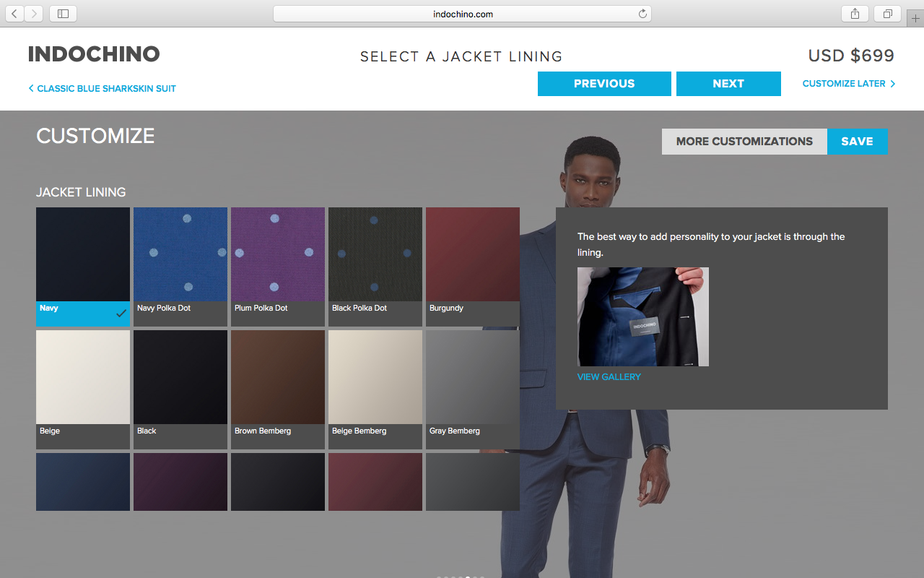Click the highlighted step dot at the bottom

point(468,577)
